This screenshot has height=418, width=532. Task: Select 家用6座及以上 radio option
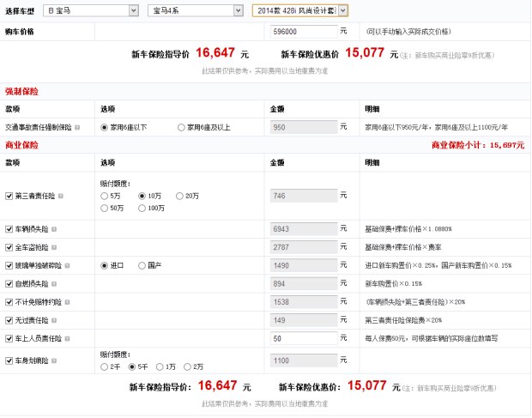coord(181,128)
